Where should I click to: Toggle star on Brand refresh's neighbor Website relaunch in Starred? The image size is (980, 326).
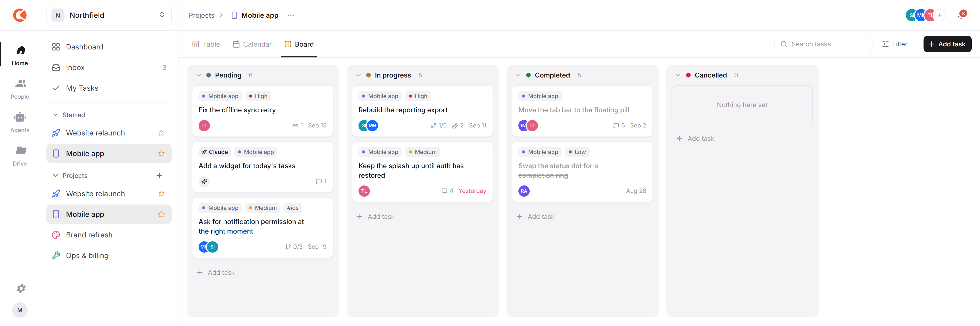click(x=161, y=133)
